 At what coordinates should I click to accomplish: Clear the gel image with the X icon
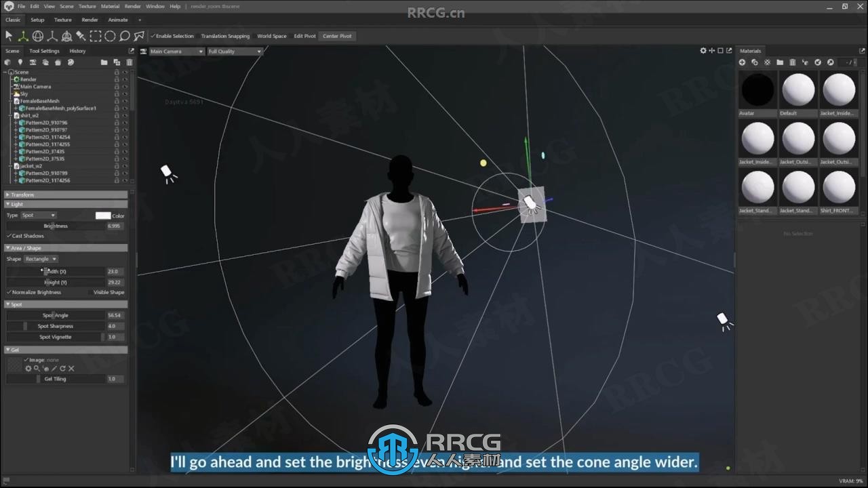click(x=71, y=369)
